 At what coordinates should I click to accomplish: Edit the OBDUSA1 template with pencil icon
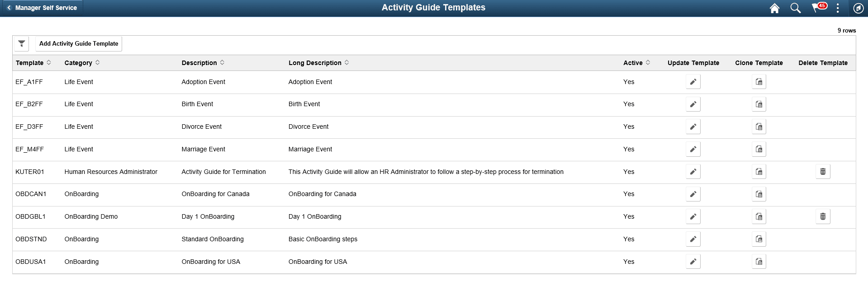click(x=693, y=261)
